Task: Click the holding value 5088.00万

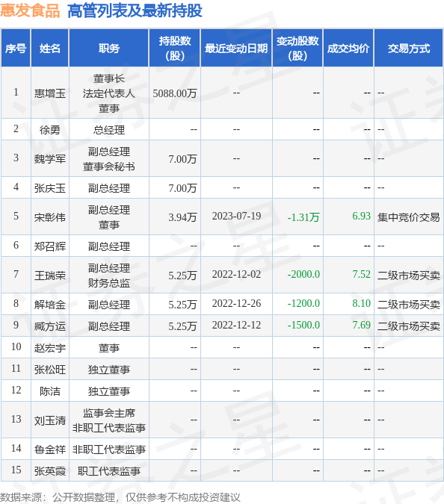Action: (x=175, y=93)
